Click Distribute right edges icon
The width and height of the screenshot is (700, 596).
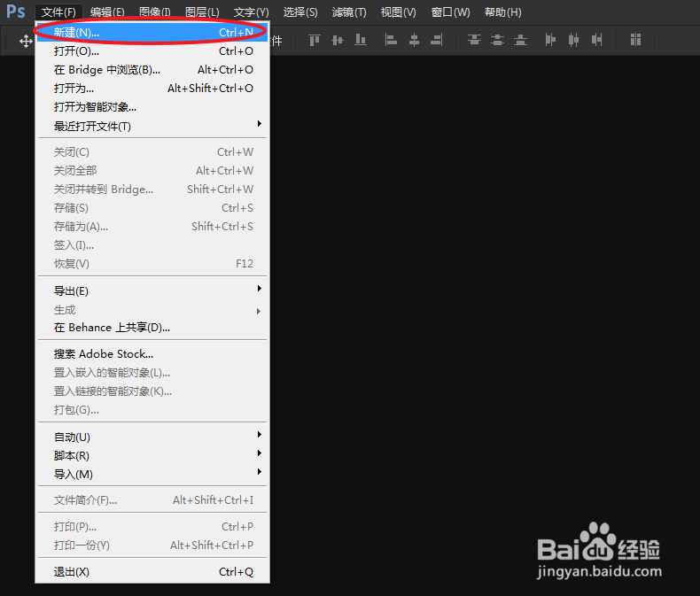(597, 41)
